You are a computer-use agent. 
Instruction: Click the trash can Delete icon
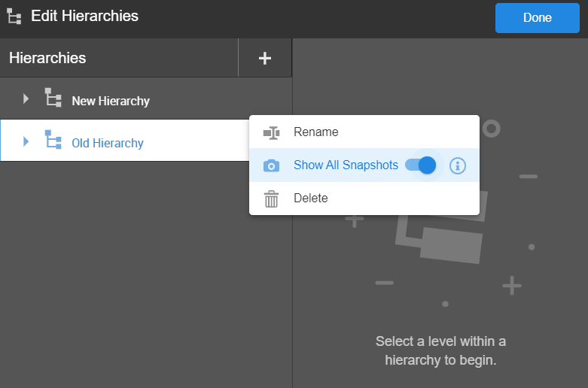pos(271,199)
